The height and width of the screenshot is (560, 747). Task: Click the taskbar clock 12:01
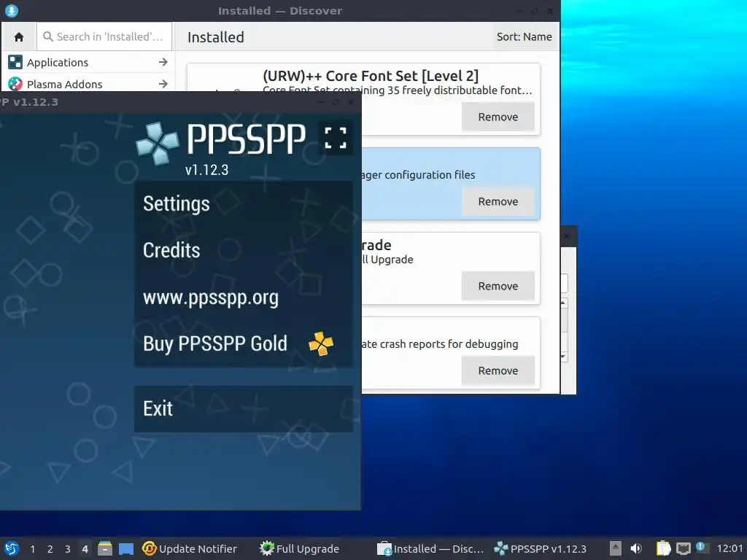[729, 549]
